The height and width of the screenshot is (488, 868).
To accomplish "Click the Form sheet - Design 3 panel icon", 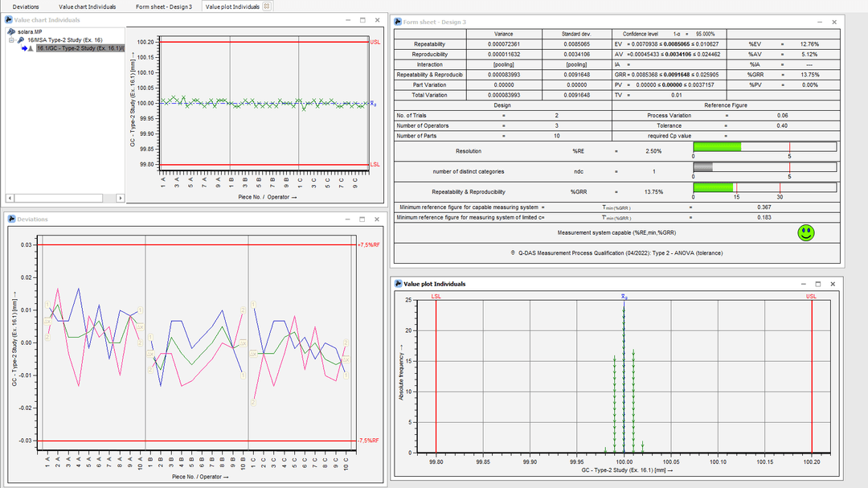I will (396, 23).
